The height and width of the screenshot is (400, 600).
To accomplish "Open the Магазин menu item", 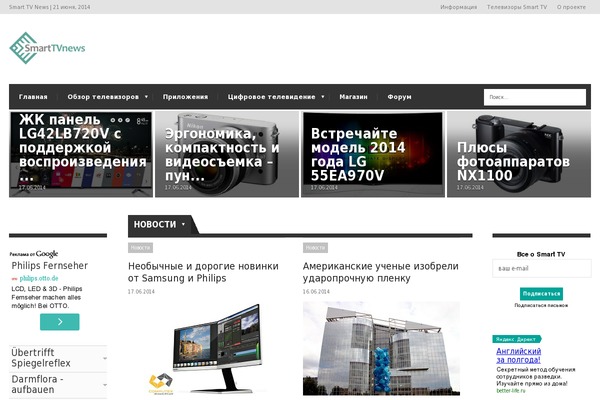I will (353, 97).
